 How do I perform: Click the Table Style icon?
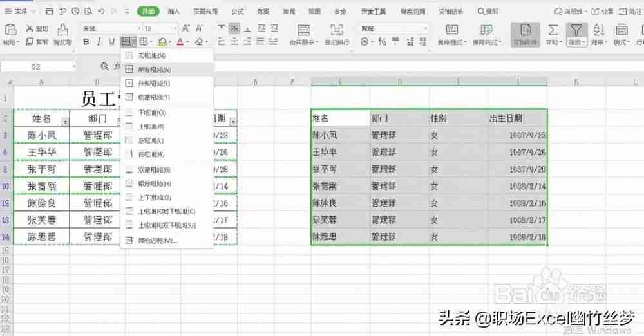pyautogui.click(x=486, y=30)
